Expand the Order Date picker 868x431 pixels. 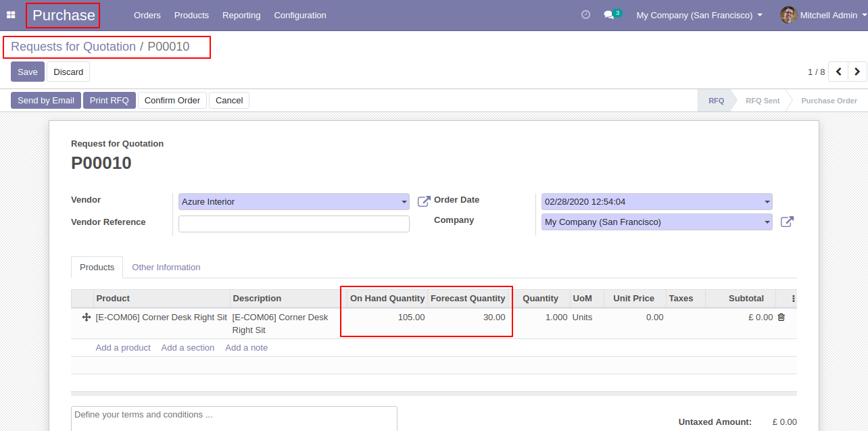coord(767,202)
